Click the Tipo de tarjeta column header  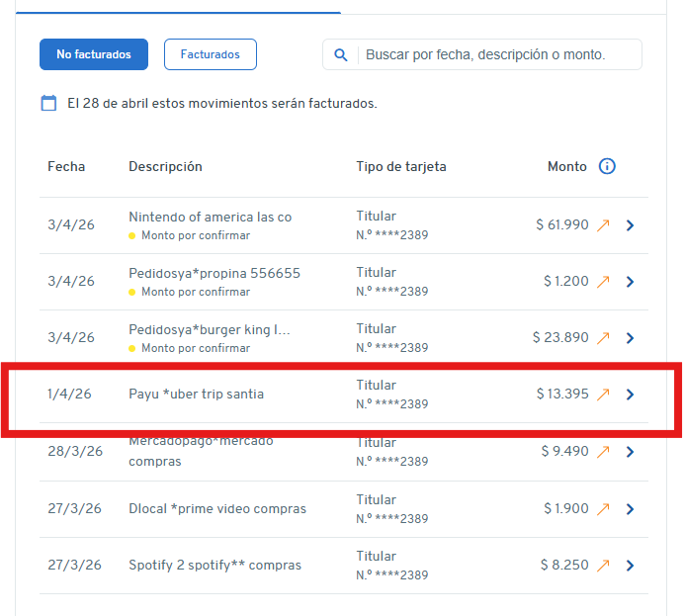401,167
